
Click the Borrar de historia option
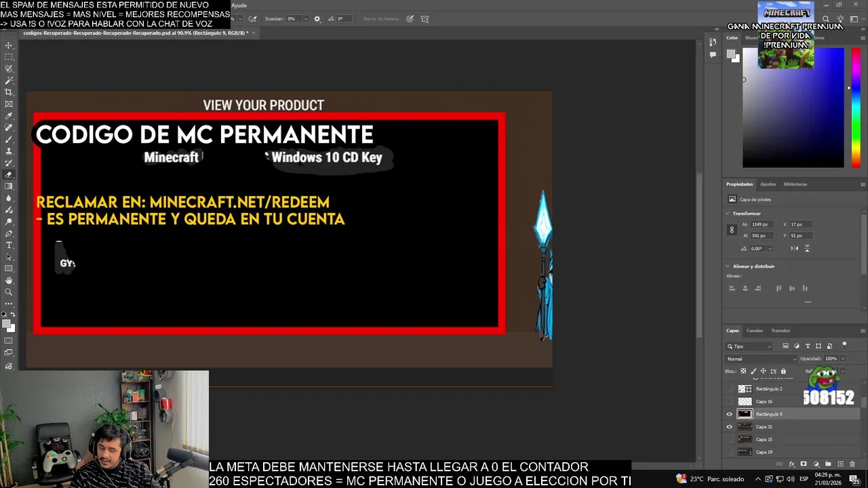tap(381, 19)
